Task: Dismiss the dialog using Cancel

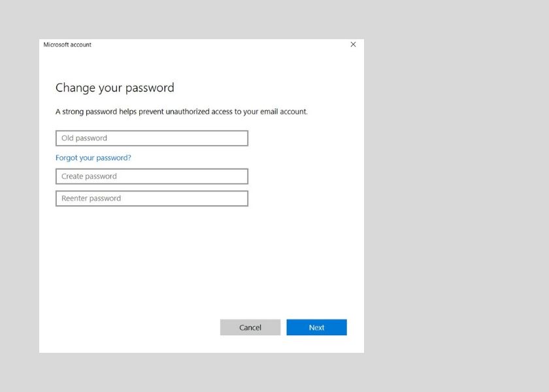Action: [250, 327]
